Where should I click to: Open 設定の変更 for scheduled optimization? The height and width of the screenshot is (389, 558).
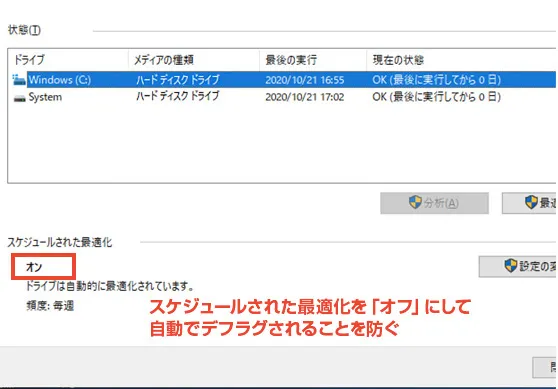click(x=518, y=266)
